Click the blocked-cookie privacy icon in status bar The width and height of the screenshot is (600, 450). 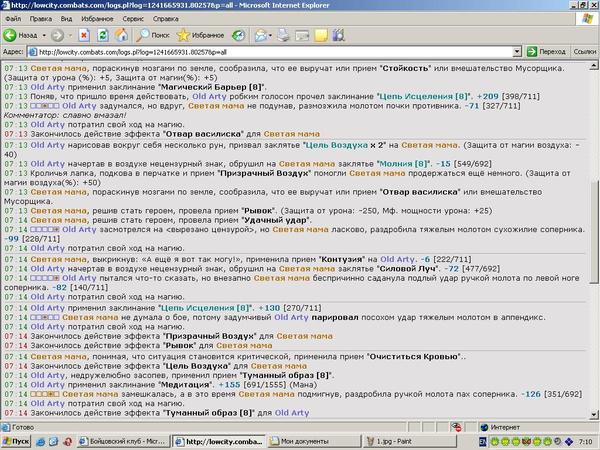[456, 427]
